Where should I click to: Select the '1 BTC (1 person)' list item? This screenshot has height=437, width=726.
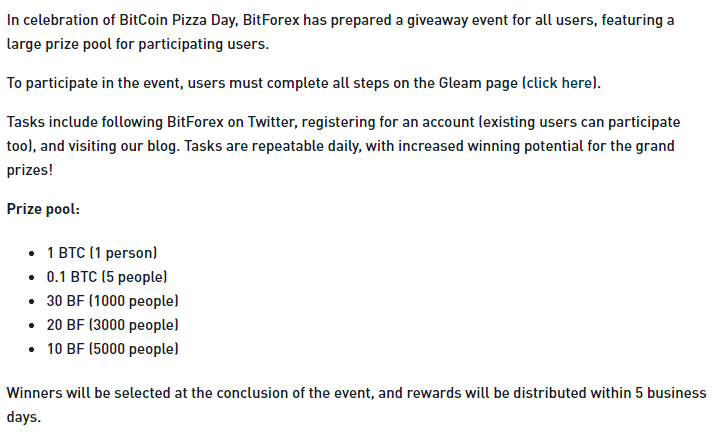[x=102, y=253]
